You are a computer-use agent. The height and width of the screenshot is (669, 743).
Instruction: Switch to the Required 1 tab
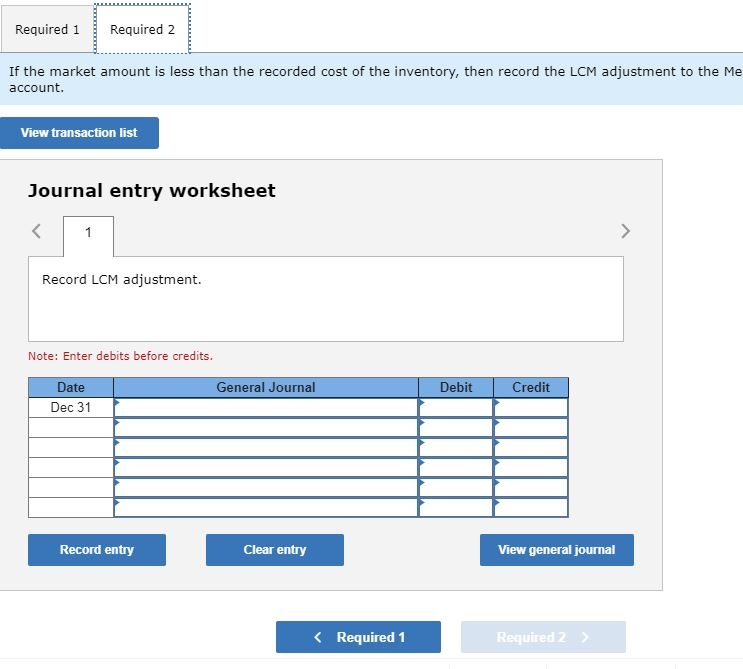point(47,29)
